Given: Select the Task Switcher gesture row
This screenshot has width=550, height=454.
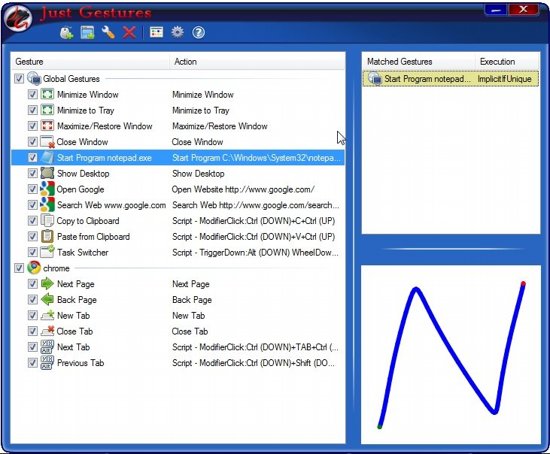Looking at the screenshot, I should click(178, 252).
